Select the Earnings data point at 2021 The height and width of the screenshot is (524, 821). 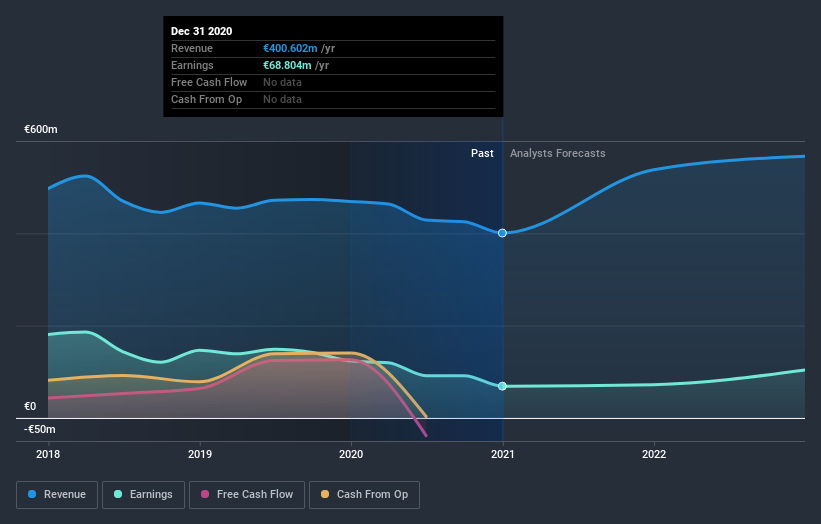point(502,386)
